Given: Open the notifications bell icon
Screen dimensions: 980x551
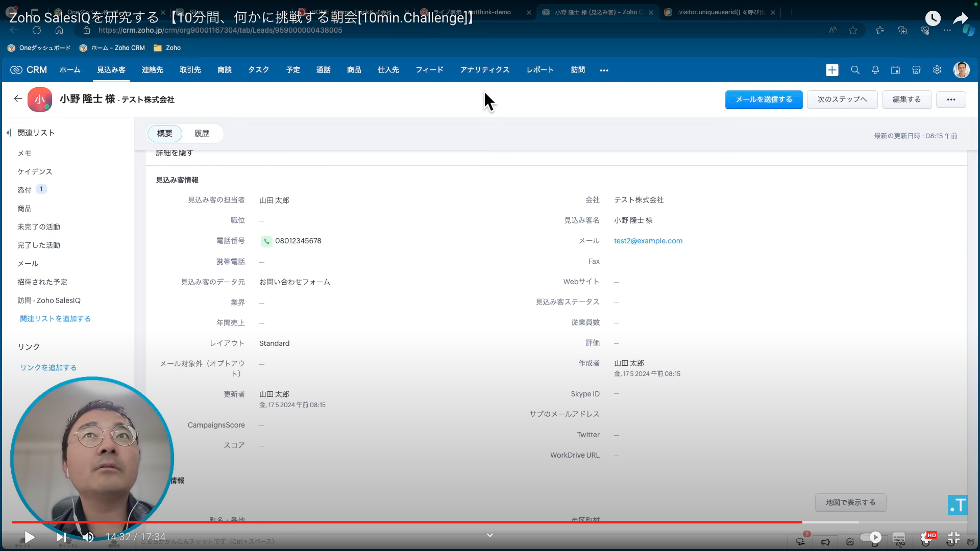Looking at the screenshot, I should point(875,70).
